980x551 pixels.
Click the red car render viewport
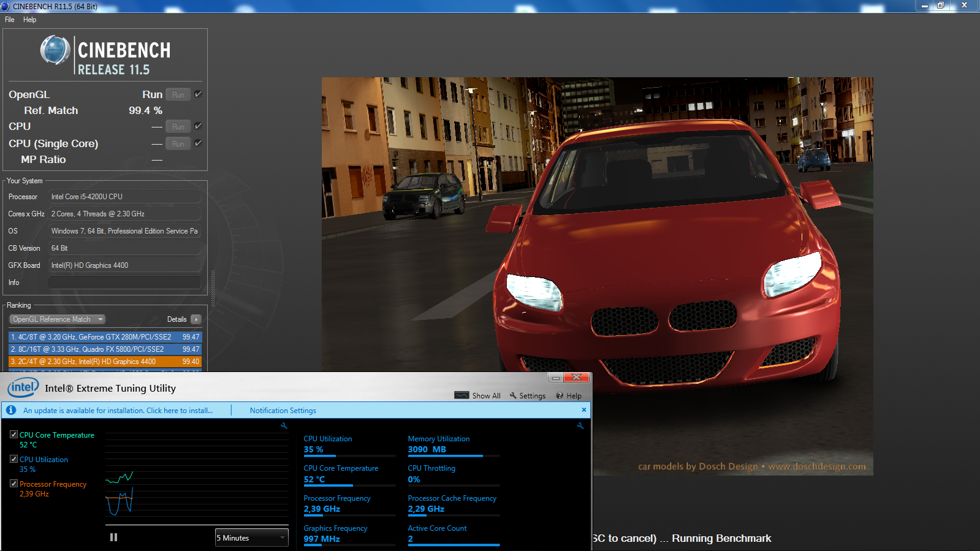click(x=598, y=276)
